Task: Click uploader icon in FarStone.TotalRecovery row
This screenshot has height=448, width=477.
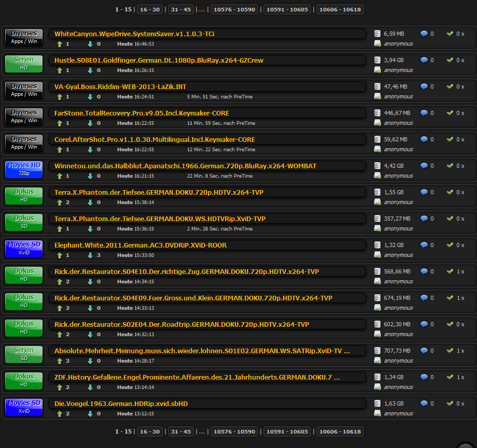Action: click(377, 123)
